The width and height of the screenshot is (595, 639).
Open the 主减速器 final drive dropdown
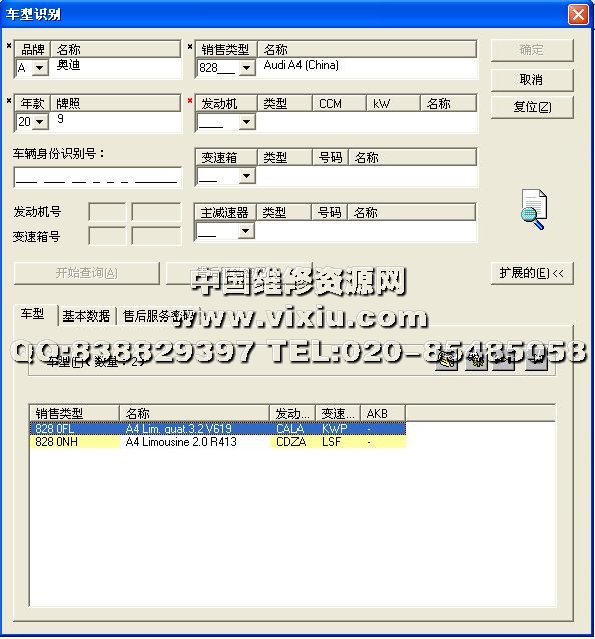tap(245, 231)
